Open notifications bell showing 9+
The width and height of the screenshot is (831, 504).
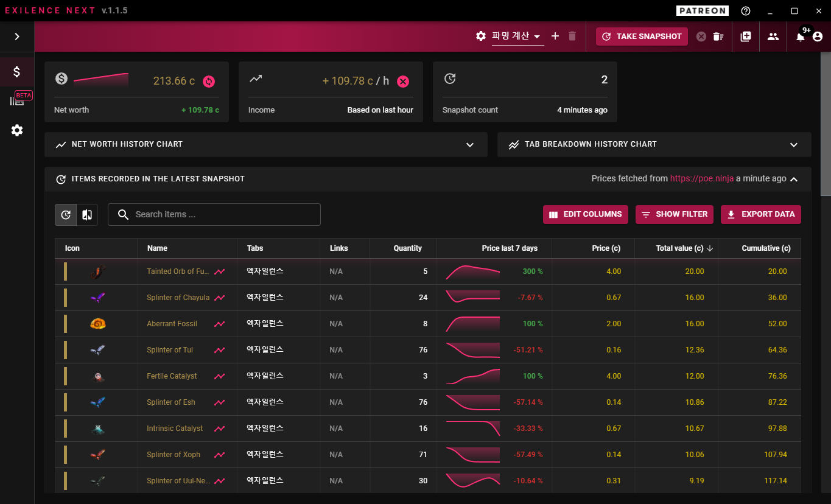coord(801,37)
